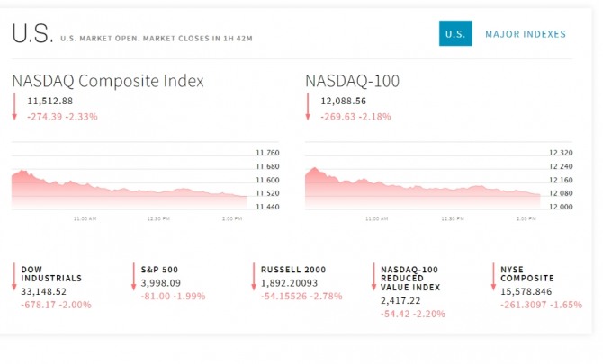Select the U.S. tab button
Screen dimensions: 603x364
click(x=455, y=33)
